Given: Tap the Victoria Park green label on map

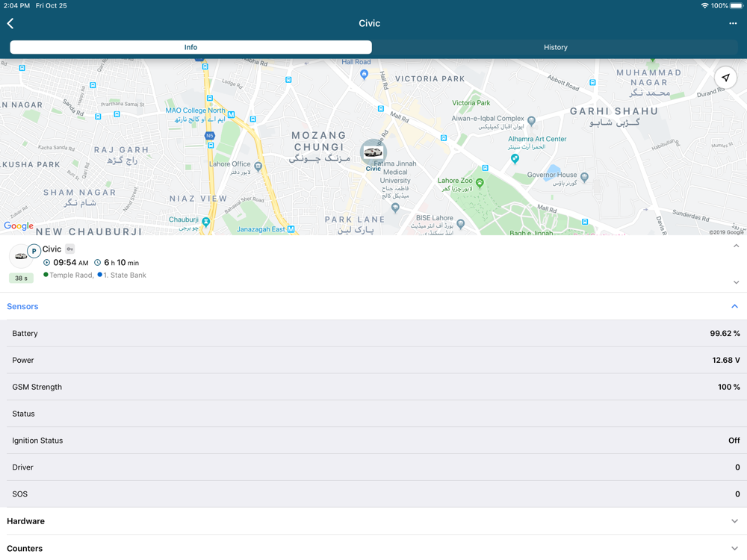Looking at the screenshot, I should pyautogui.click(x=471, y=103).
